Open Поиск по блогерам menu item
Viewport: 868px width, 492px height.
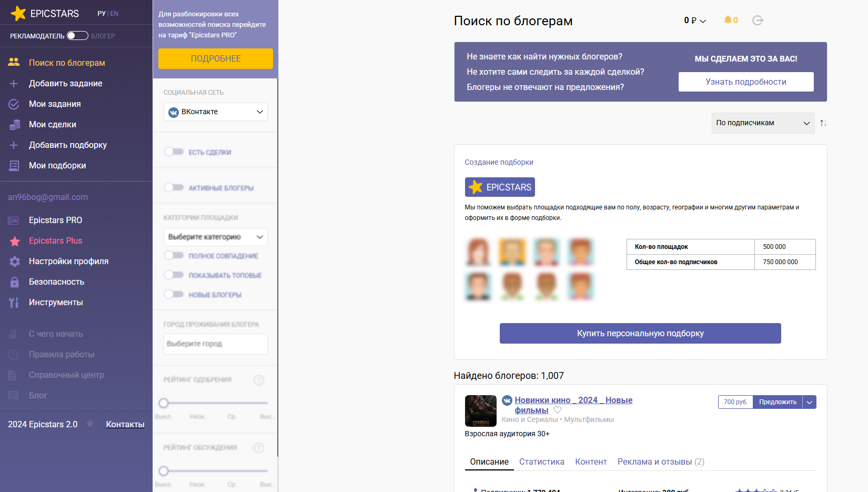point(67,63)
